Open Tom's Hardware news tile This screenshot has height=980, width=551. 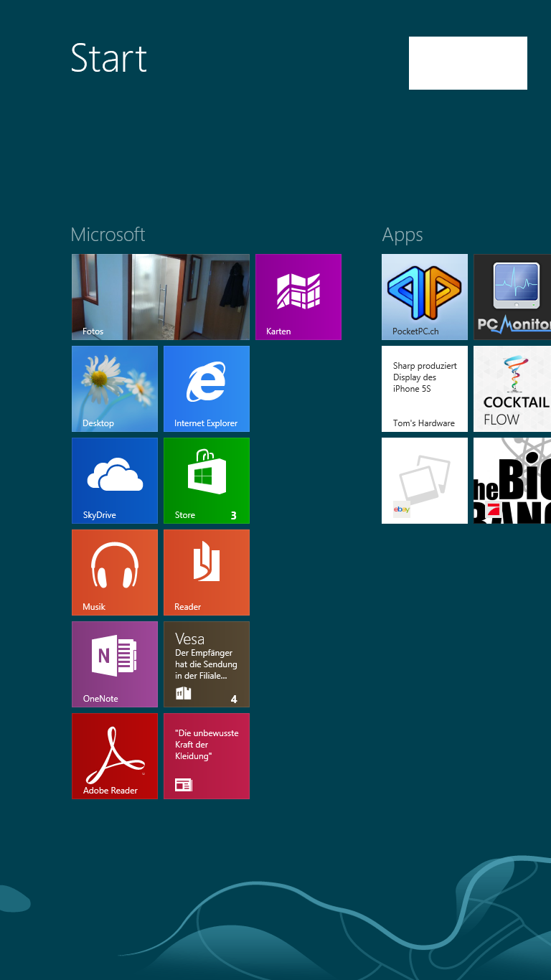tap(425, 389)
